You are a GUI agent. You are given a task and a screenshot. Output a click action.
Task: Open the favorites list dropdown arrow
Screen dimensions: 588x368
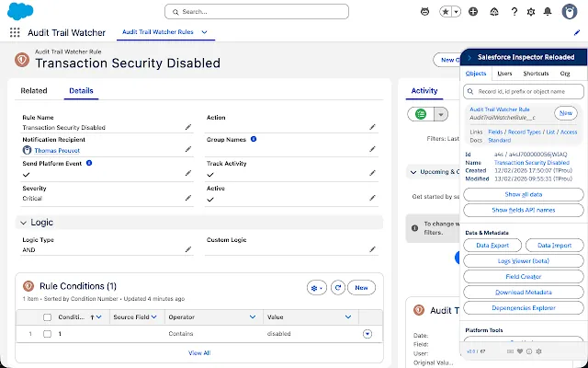456,12
